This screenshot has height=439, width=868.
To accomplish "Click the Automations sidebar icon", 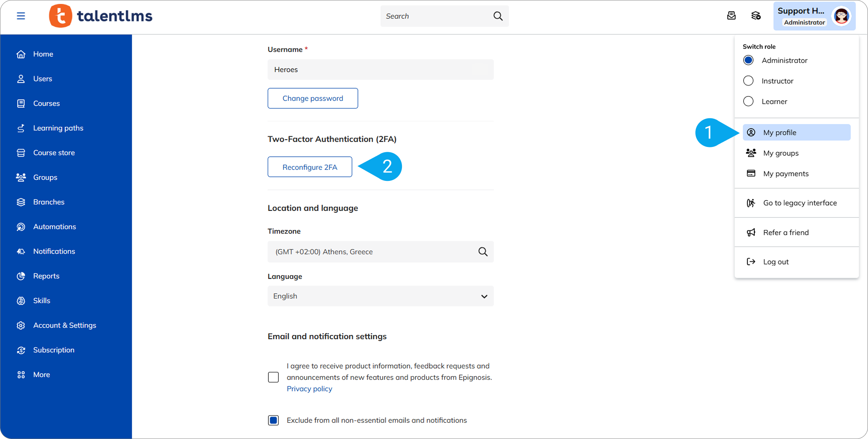I will point(21,226).
